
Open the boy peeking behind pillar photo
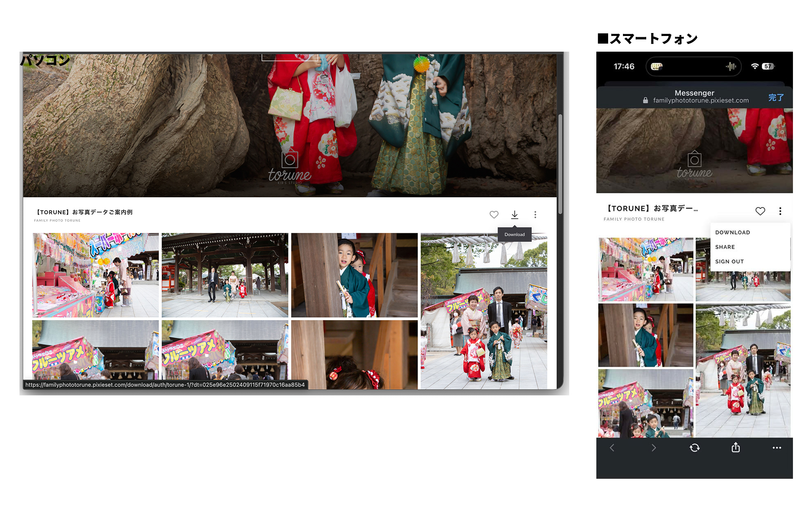[354, 275]
